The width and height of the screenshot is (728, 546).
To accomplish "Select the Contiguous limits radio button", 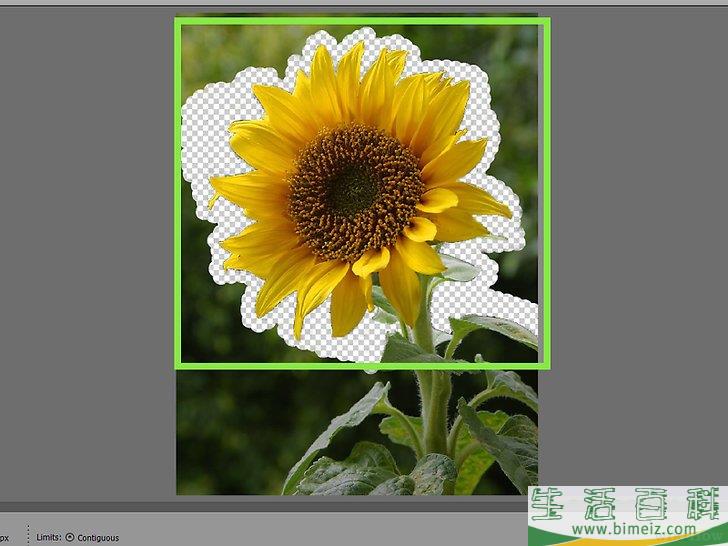I will point(70,537).
